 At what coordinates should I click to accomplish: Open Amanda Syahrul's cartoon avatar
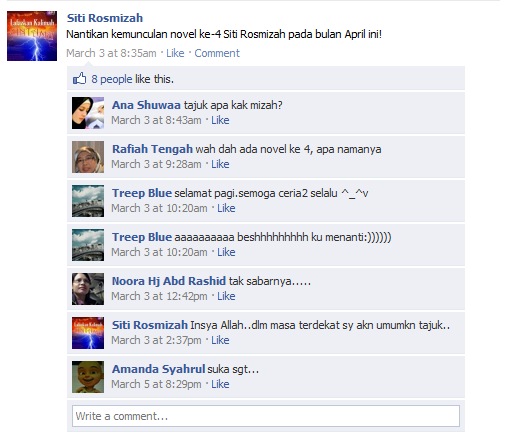tap(88, 377)
